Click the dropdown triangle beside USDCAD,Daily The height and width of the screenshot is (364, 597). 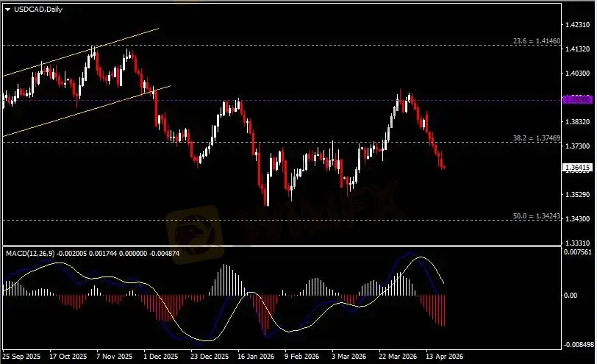[7, 9]
